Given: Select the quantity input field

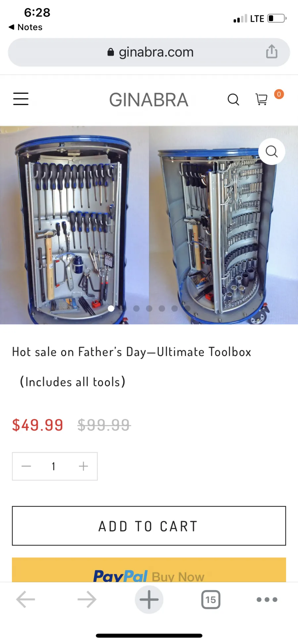Looking at the screenshot, I should 54,466.
